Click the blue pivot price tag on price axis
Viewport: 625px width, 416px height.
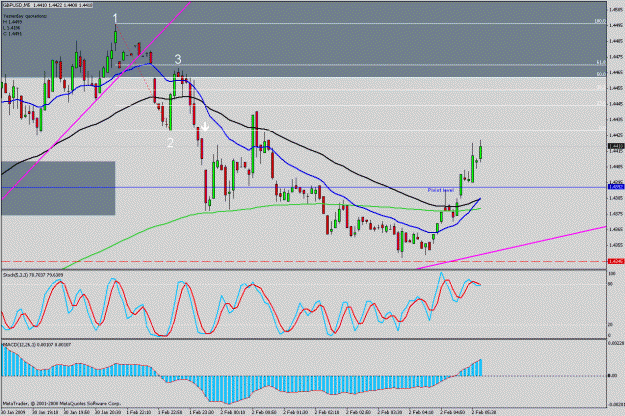(x=616, y=186)
